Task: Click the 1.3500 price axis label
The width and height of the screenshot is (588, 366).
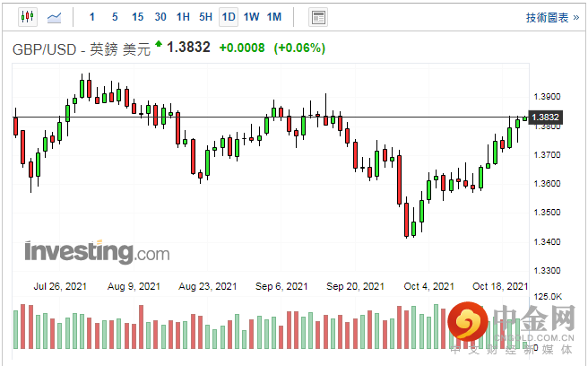Action: coord(547,213)
